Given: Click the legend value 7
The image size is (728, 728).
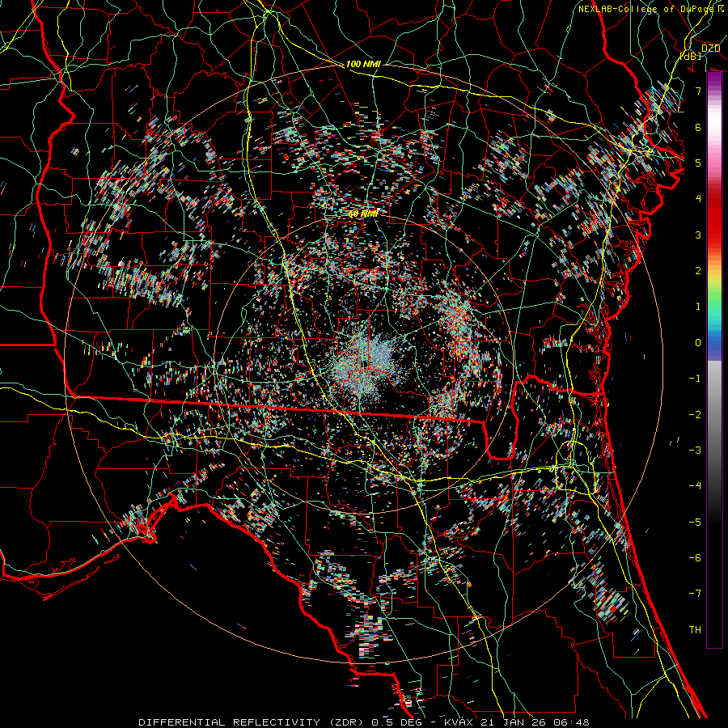Looking at the screenshot, I should [698, 91].
